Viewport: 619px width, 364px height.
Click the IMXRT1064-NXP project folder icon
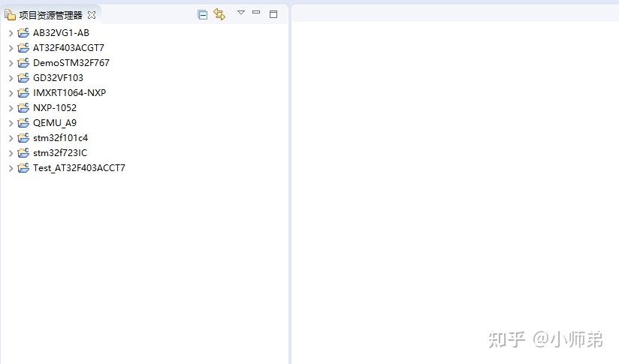pos(23,92)
